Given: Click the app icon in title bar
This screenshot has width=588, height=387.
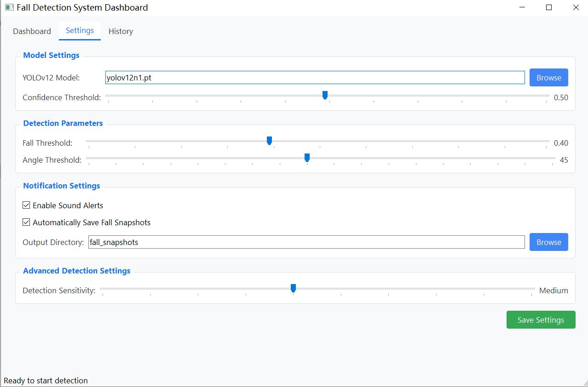Looking at the screenshot, I should pos(9,7).
